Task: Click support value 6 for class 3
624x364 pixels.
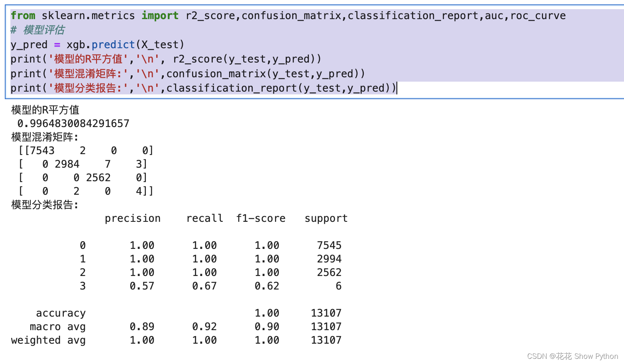Action: pos(339,286)
